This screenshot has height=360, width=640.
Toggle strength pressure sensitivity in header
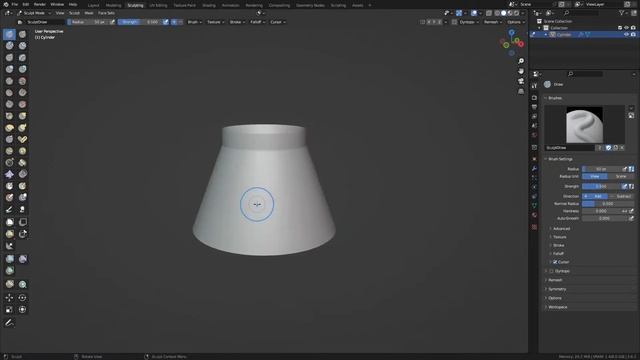pyautogui.click(x=166, y=22)
